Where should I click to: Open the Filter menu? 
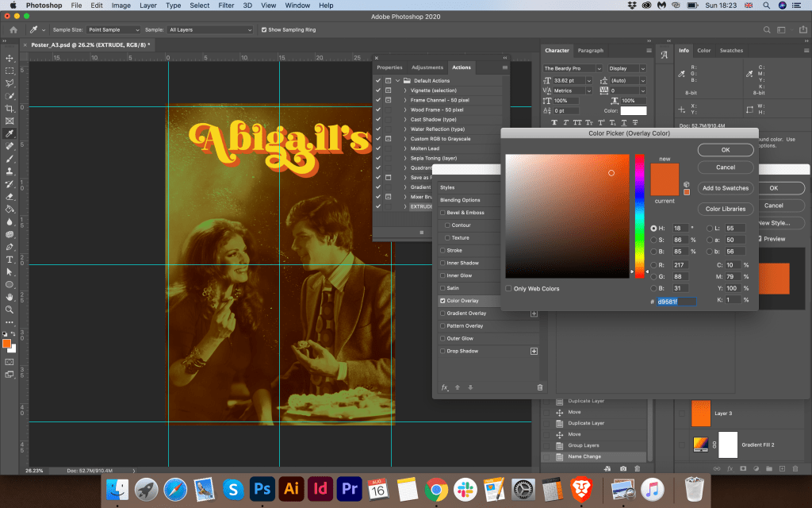click(226, 6)
